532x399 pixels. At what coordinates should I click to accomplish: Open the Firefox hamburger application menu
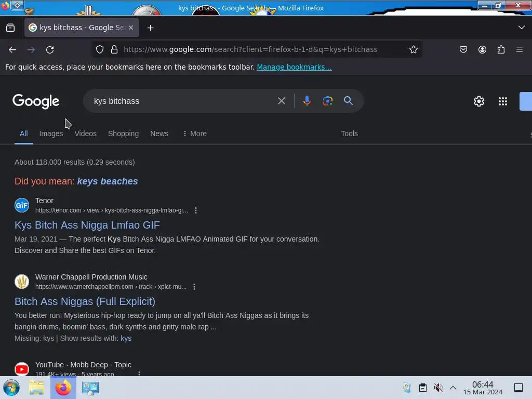(520, 49)
